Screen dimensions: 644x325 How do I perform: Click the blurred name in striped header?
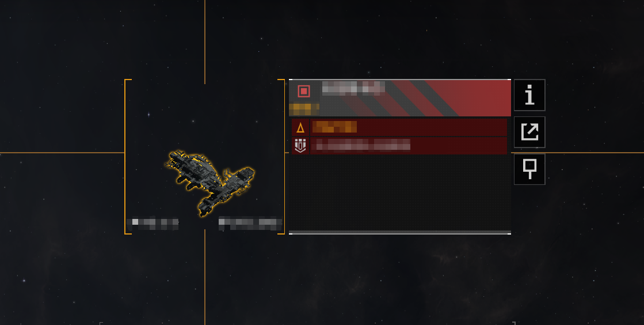tap(353, 88)
